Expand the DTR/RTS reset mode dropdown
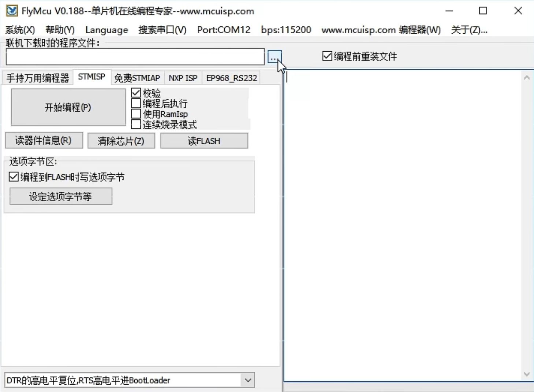Viewport: 534px width, 392px height. (x=248, y=380)
